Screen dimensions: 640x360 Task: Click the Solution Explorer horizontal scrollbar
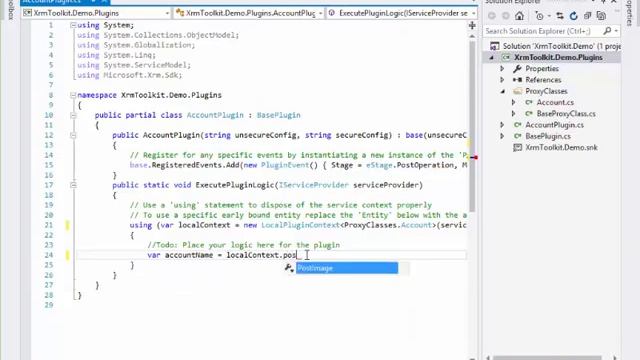tap(547, 358)
